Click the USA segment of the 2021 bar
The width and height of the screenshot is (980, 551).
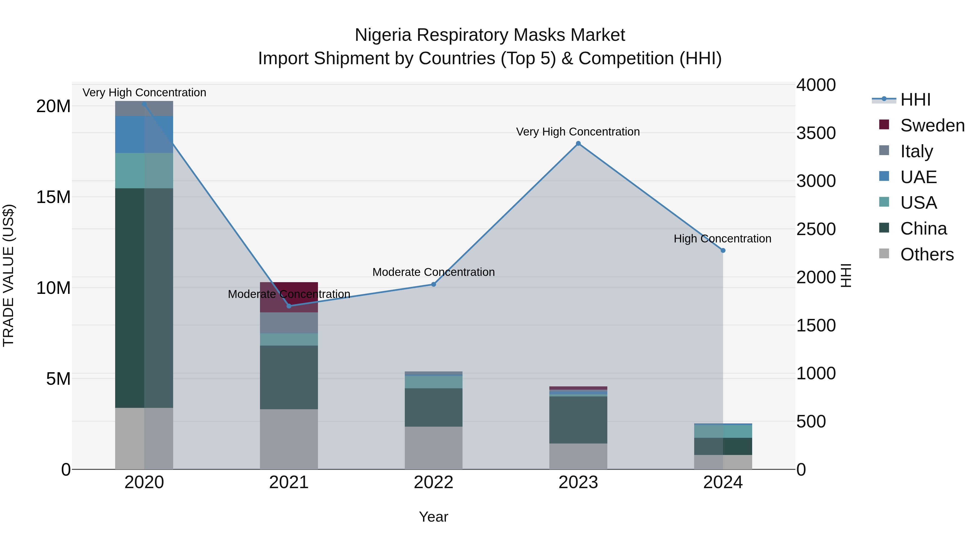tap(289, 340)
